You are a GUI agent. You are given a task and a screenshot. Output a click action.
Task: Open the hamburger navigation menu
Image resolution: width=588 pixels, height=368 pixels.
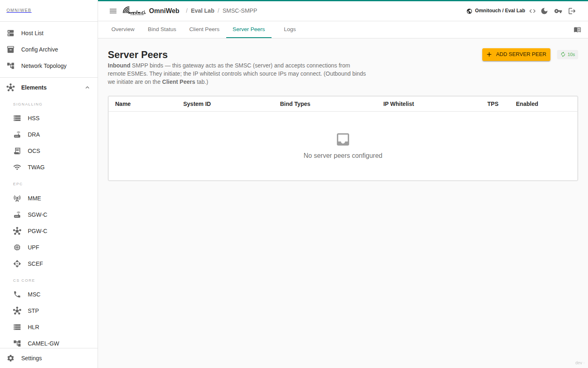pos(113,11)
